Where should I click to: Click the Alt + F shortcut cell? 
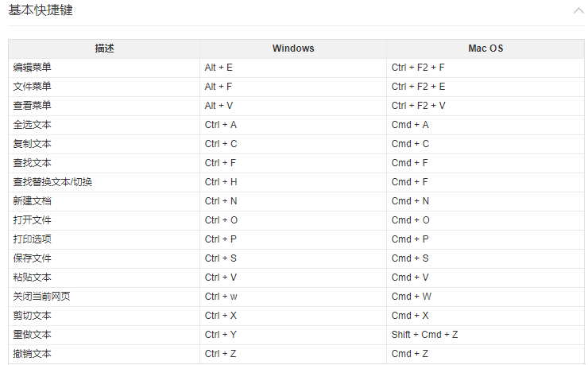click(x=219, y=87)
